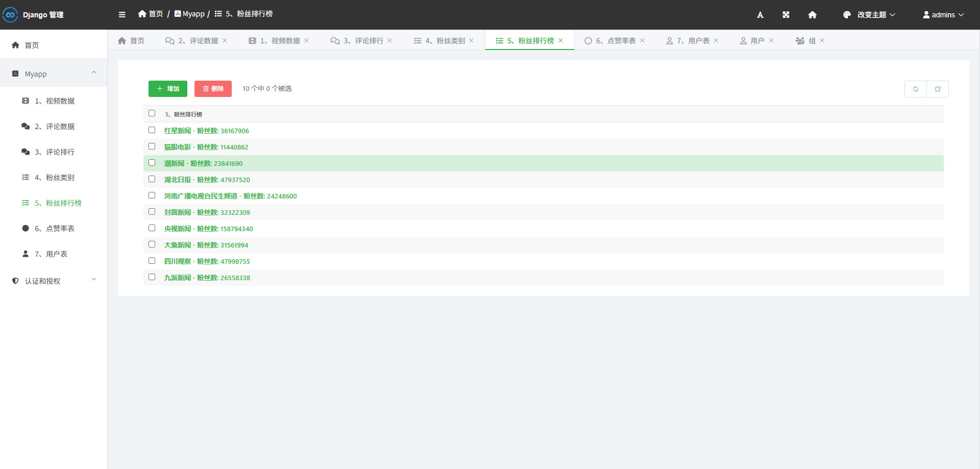Open 红星新闻 - 粉丝数: 36167906 record
This screenshot has height=469, width=980.
(207, 131)
